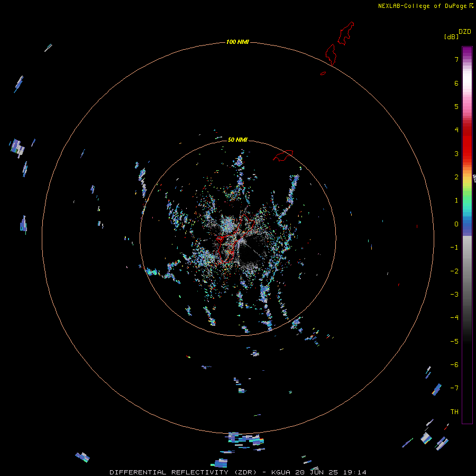
Task: Click the scale value 3
Action: [456, 153]
